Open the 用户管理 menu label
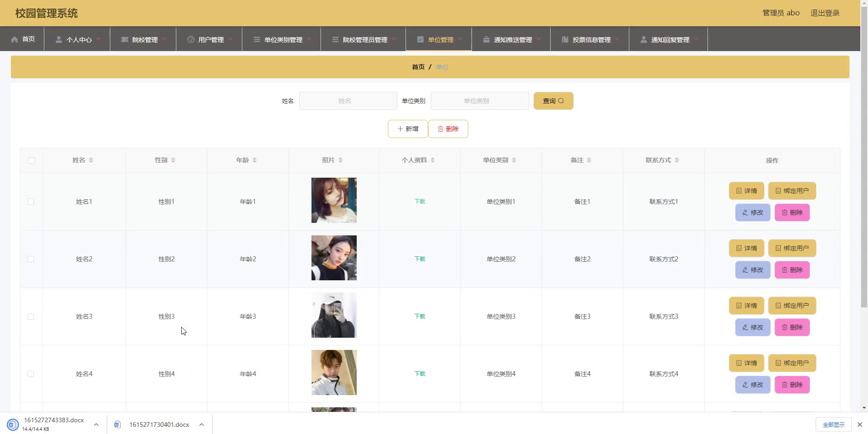The height and width of the screenshot is (434, 868). pyautogui.click(x=211, y=40)
